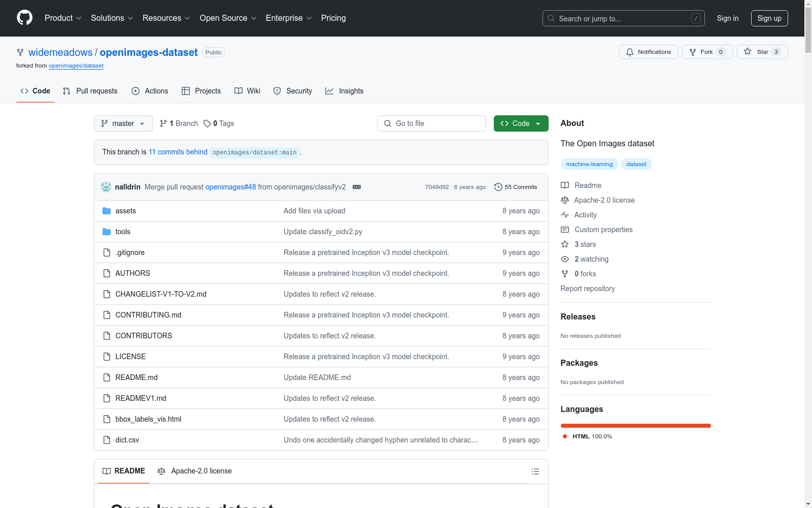Click the AUTHORS file icon
812x508 pixels.
tap(107, 273)
